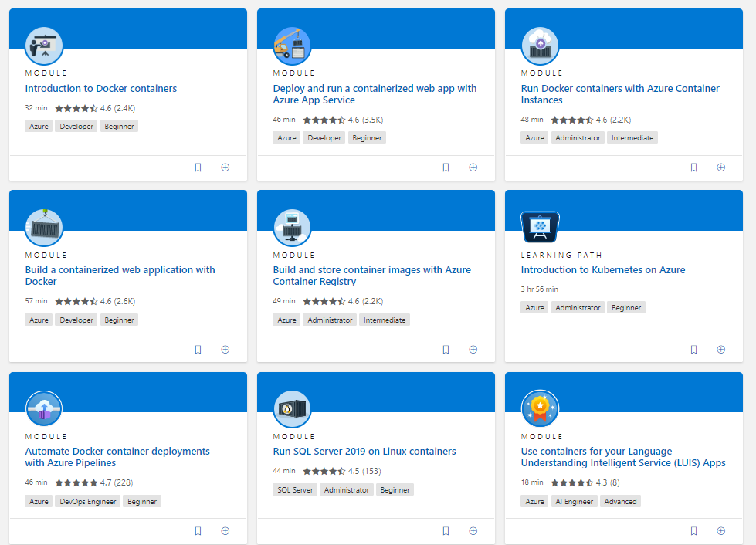
Task: Bookmark Run Docker containers with Azure Container Instances
Action: pyautogui.click(x=693, y=168)
